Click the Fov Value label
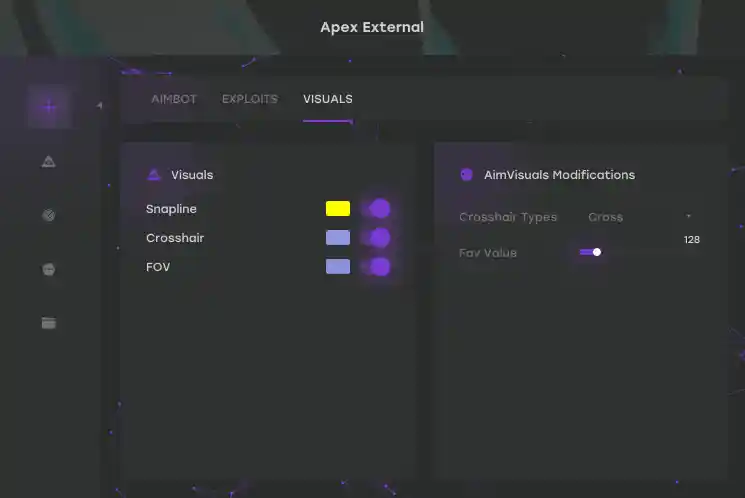The height and width of the screenshot is (498, 745). (x=487, y=253)
